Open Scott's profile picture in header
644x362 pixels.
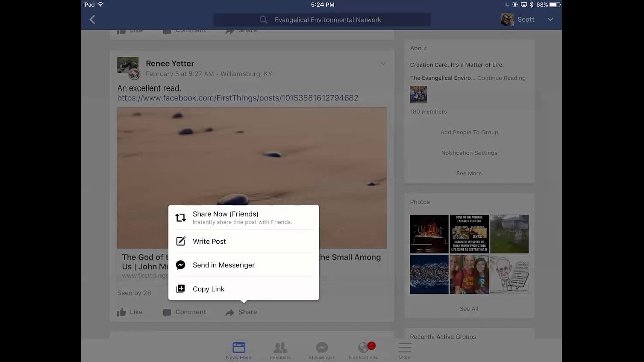pos(507,19)
